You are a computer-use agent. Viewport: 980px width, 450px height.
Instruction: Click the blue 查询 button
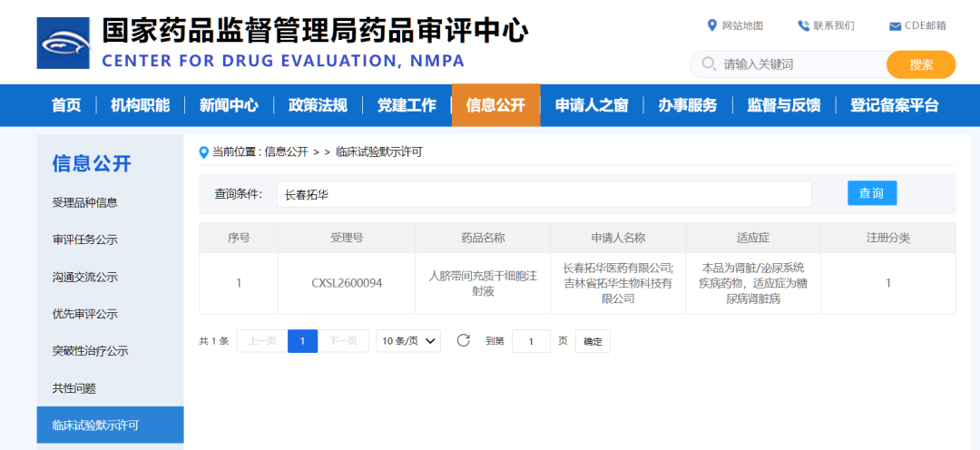point(871,193)
